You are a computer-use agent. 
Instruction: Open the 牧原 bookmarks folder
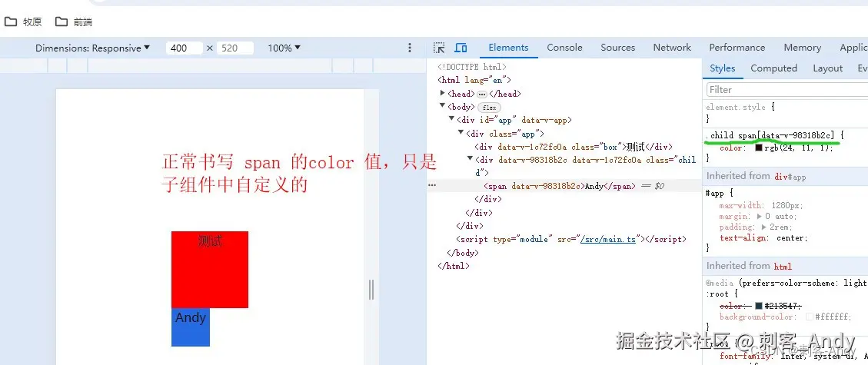tap(23, 22)
